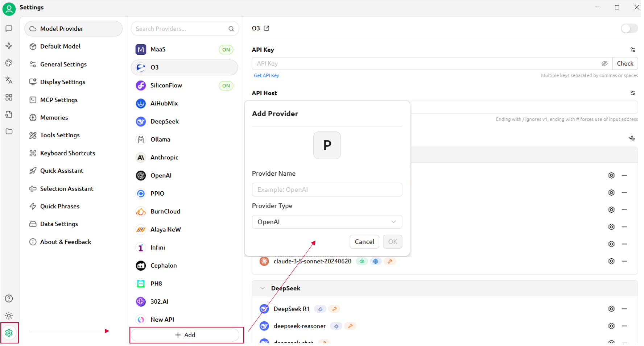
Task: Switch theme with the sun icon
Action: [9, 316]
